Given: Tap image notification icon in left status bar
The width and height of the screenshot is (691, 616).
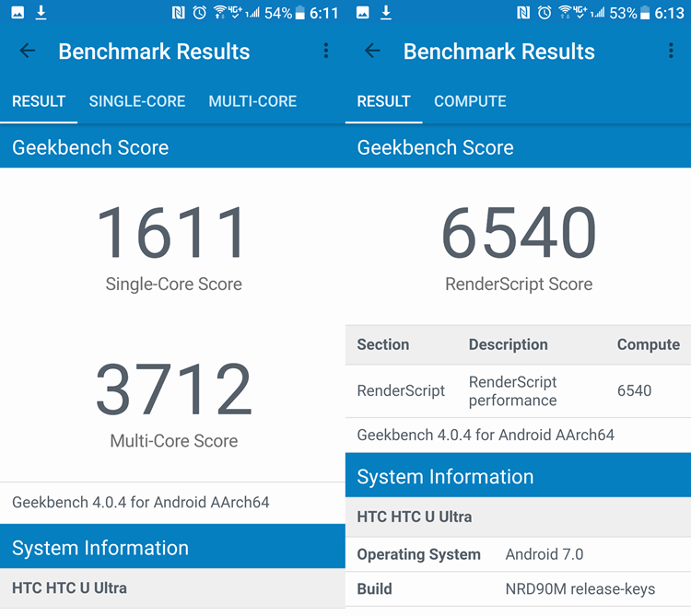Looking at the screenshot, I should (18, 13).
